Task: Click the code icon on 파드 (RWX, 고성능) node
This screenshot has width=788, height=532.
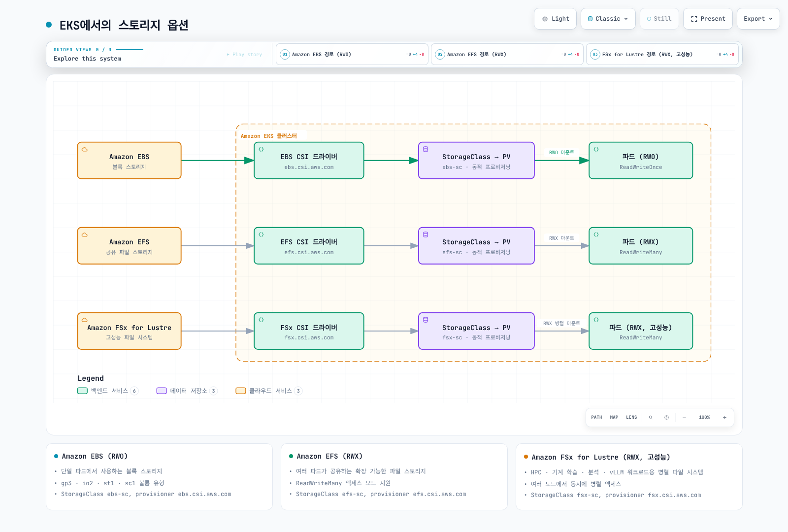Action: 596,320
